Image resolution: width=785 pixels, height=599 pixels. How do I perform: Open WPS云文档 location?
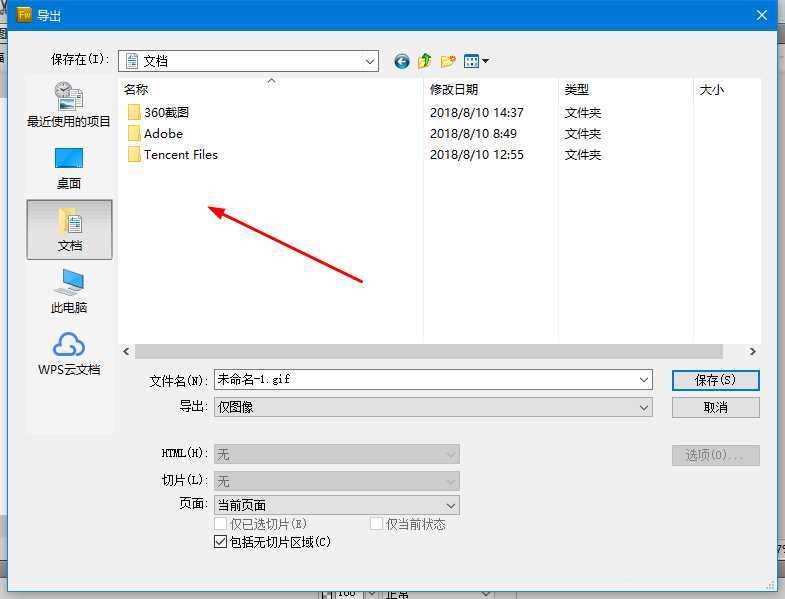coord(69,354)
